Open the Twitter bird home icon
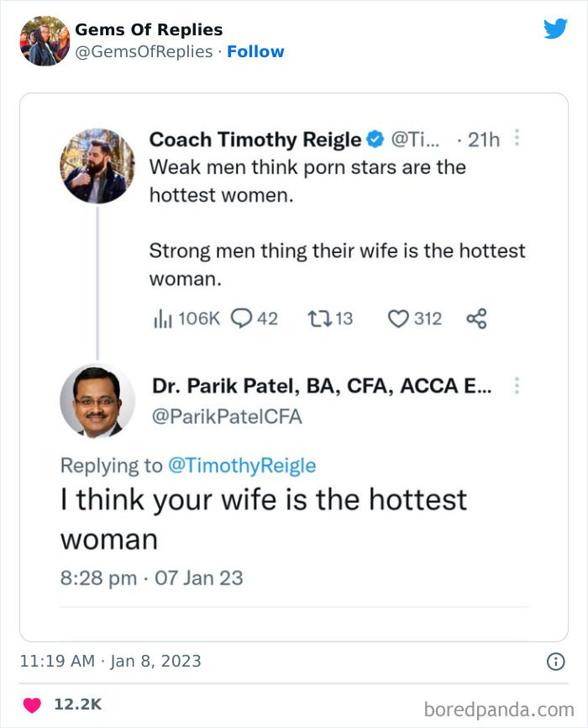Viewport: 588px width, 728px height. [557, 28]
